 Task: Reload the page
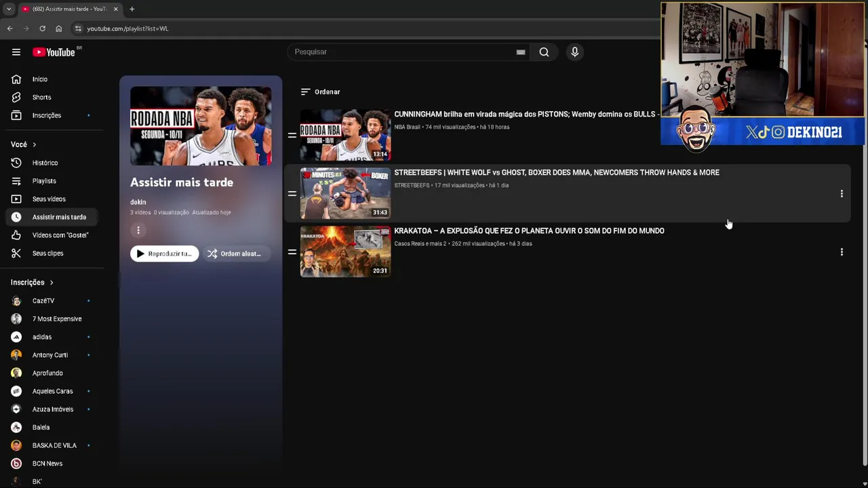tap(42, 28)
